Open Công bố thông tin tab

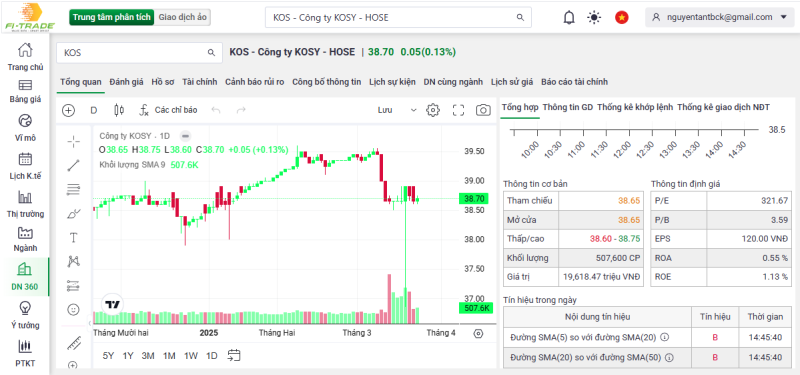(x=327, y=82)
